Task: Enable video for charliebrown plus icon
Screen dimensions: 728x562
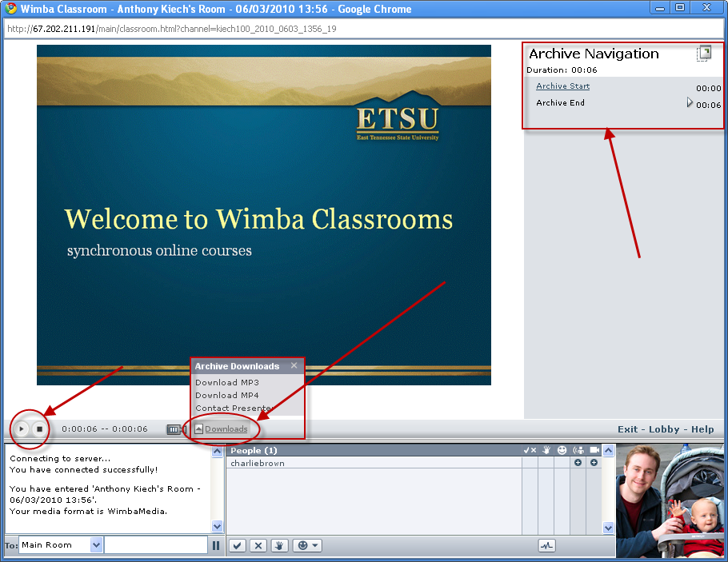Action: [594, 463]
